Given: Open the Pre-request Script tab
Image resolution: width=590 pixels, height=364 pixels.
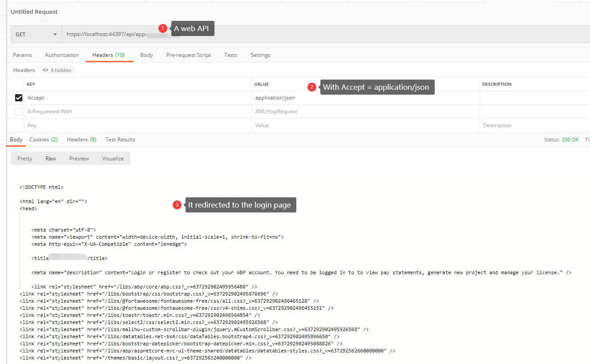Looking at the screenshot, I should coord(188,55).
